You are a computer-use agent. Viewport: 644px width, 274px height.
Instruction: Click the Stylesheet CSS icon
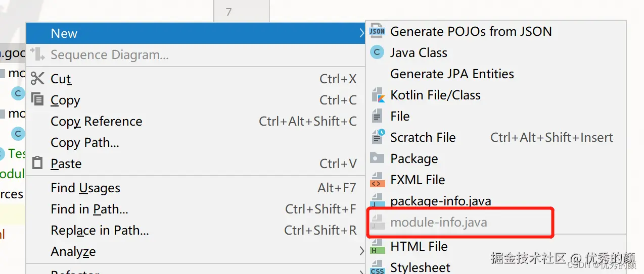377,267
